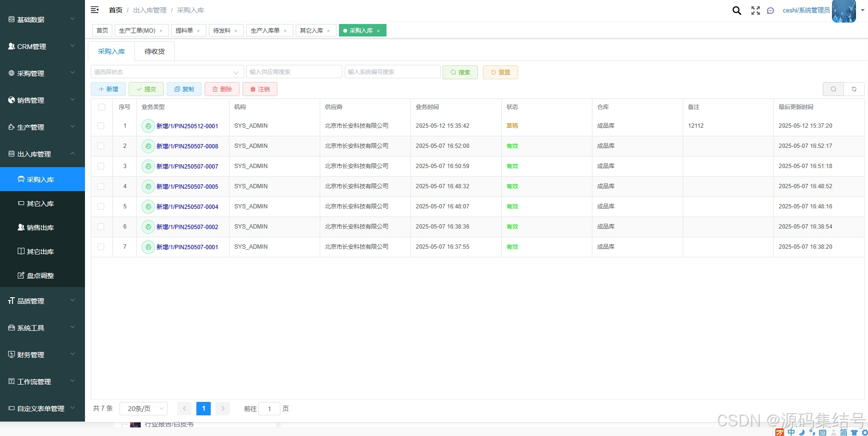Select all rows with header checkbox
This screenshot has height=436, width=868.
102,107
